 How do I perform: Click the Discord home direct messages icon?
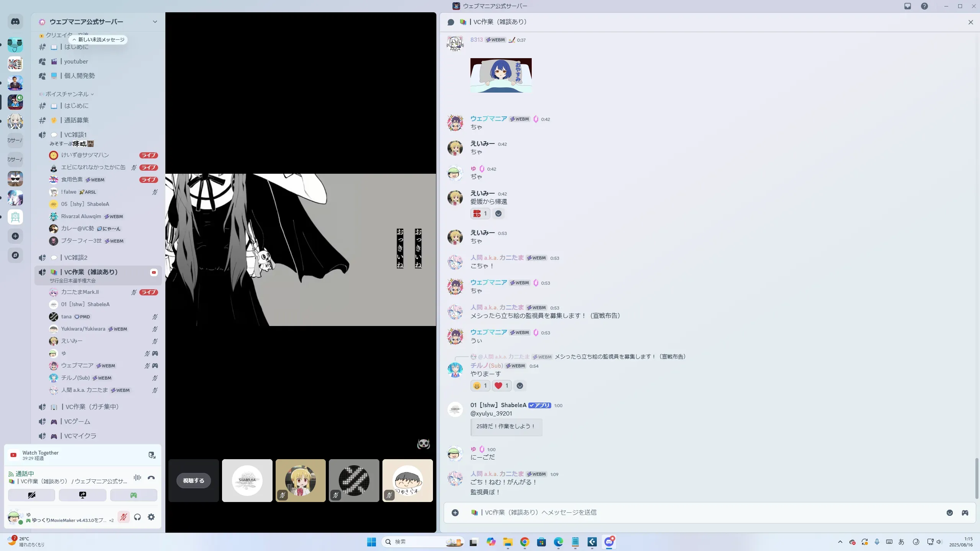(15, 22)
